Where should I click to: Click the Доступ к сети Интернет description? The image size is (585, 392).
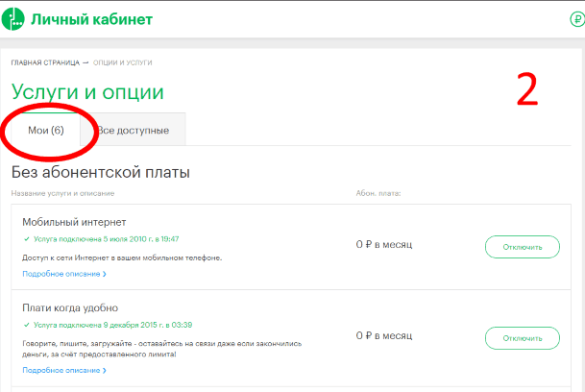(122, 257)
